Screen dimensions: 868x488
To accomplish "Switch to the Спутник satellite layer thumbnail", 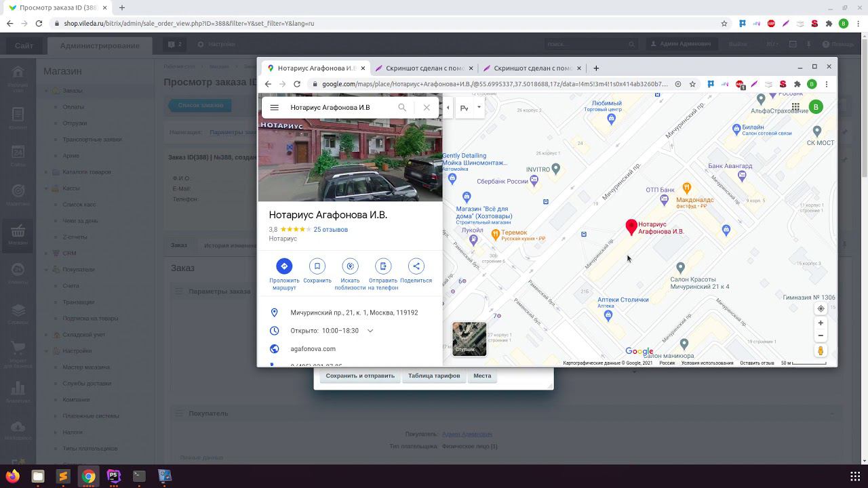I will [x=469, y=339].
